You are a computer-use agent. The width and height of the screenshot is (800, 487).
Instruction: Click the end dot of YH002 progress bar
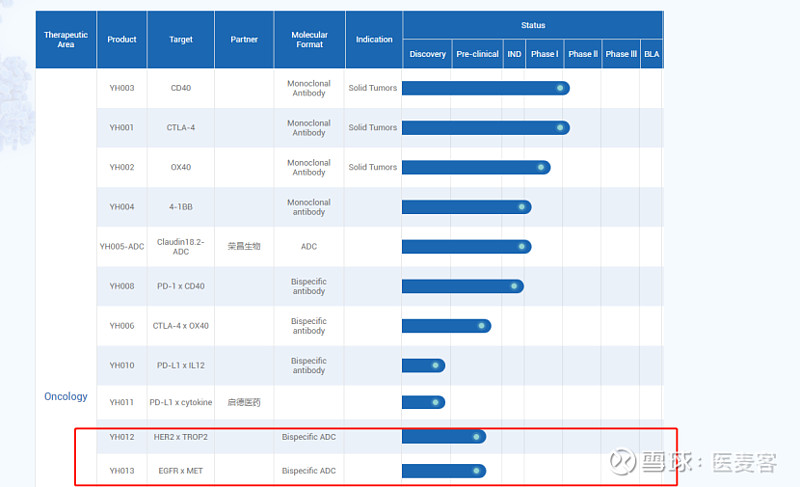pyautogui.click(x=541, y=167)
